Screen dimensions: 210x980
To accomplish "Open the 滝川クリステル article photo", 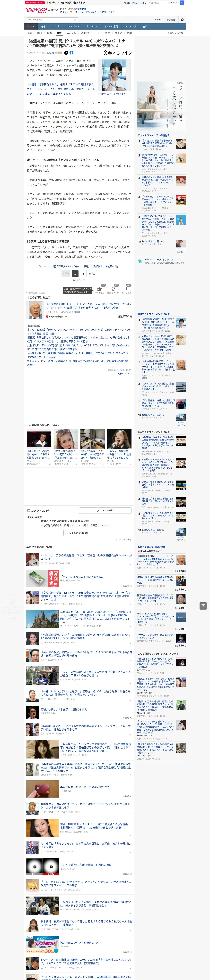I will coord(114,75).
